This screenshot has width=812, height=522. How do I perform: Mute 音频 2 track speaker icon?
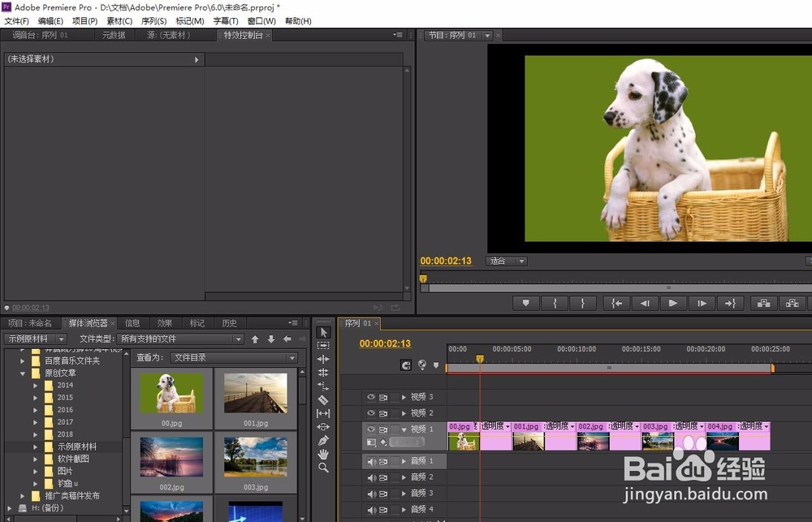click(x=371, y=477)
